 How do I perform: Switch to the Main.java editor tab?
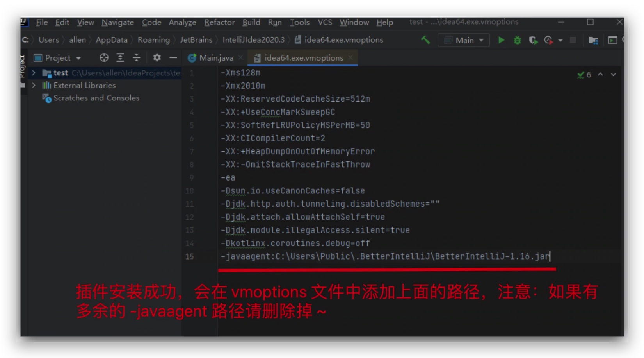point(216,58)
